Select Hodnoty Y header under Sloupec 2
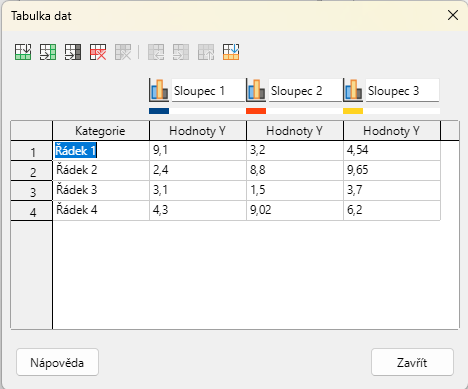This screenshot has width=468, height=389. tap(295, 131)
